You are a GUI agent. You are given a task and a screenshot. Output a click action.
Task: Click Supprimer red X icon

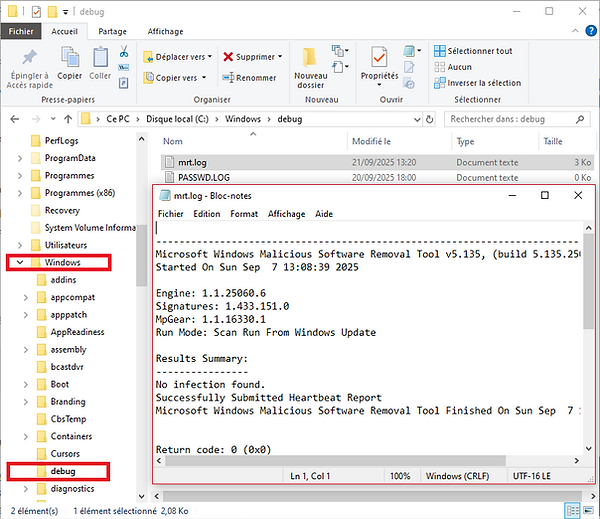point(228,57)
